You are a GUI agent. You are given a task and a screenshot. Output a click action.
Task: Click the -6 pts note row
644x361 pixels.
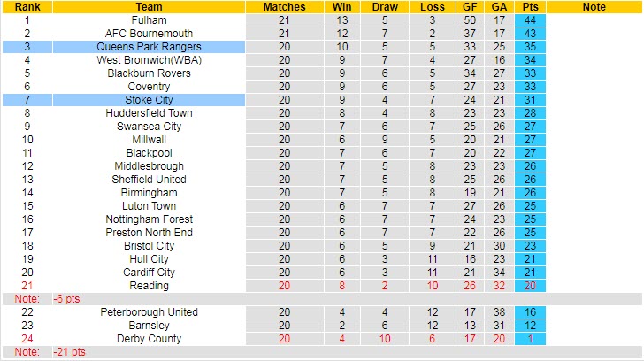pos(66,299)
